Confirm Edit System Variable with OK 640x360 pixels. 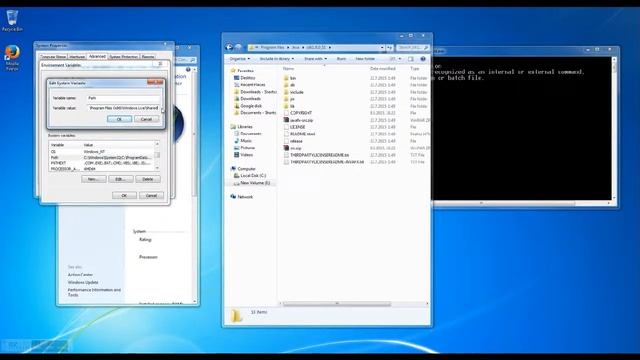click(119, 119)
